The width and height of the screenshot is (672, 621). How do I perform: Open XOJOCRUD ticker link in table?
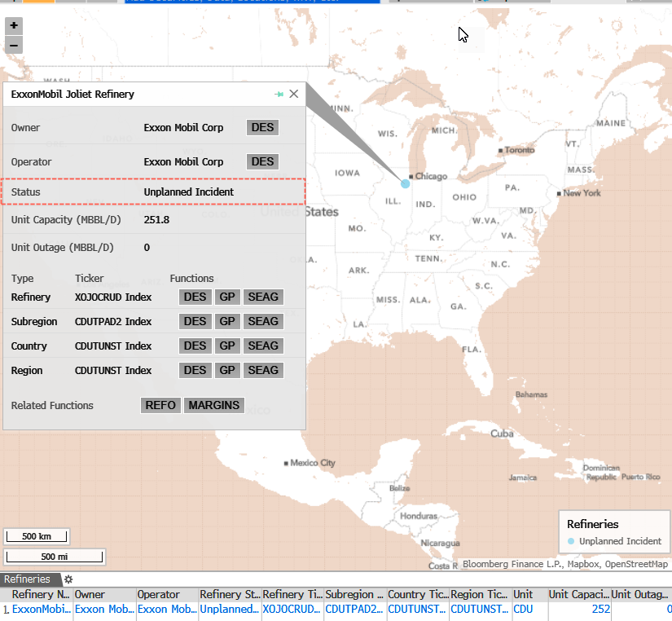292,610
